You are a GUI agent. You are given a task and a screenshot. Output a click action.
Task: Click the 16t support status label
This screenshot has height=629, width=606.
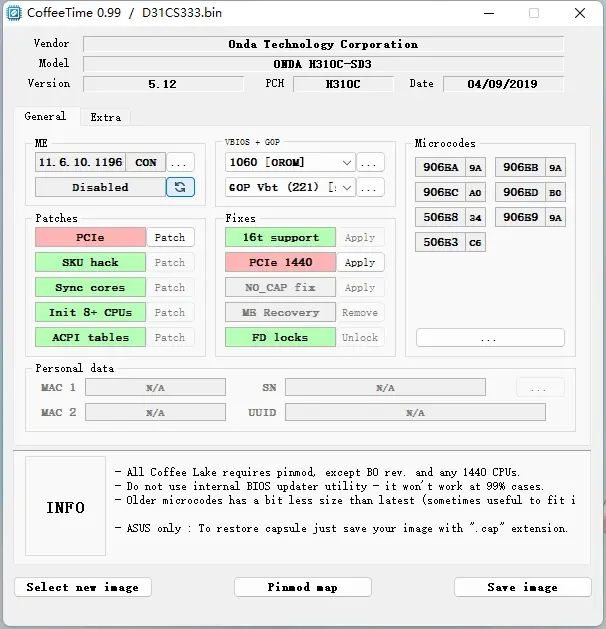click(280, 237)
